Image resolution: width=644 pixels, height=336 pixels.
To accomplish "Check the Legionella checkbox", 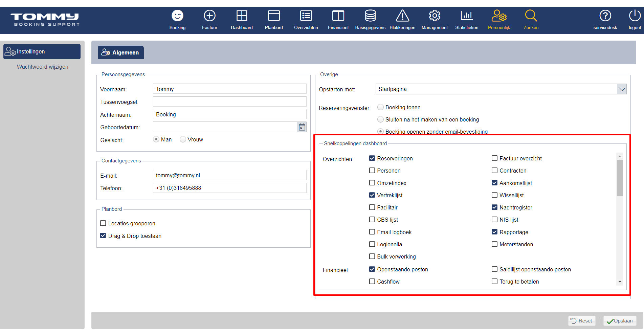I will [x=372, y=244].
